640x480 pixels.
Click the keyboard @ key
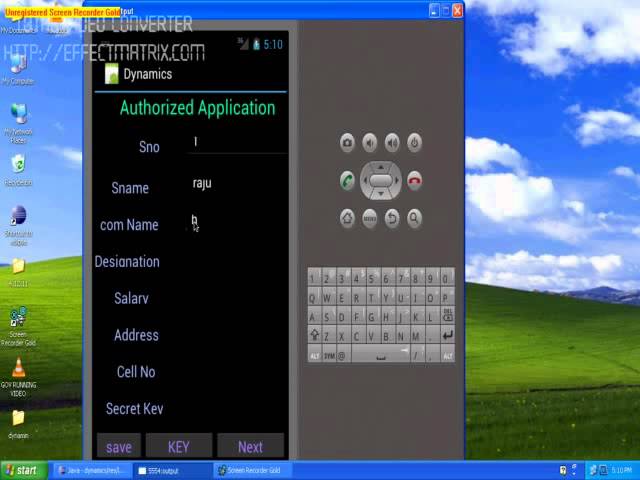tap(342, 355)
